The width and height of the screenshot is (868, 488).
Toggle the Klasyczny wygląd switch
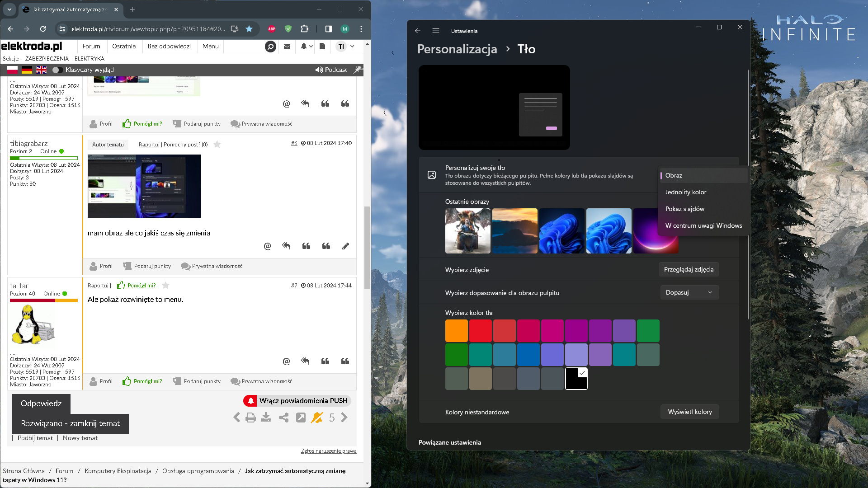pyautogui.click(x=57, y=70)
